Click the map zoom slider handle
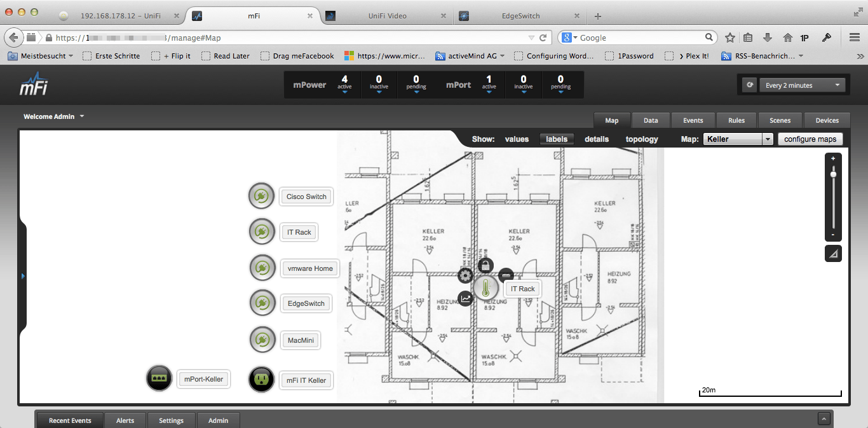The height and width of the screenshot is (428, 868). coord(833,174)
